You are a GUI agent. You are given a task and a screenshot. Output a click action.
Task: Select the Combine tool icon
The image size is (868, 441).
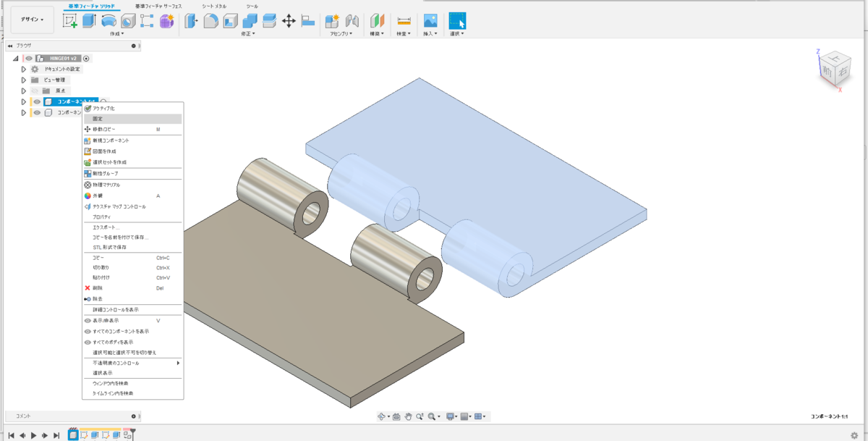coord(250,21)
